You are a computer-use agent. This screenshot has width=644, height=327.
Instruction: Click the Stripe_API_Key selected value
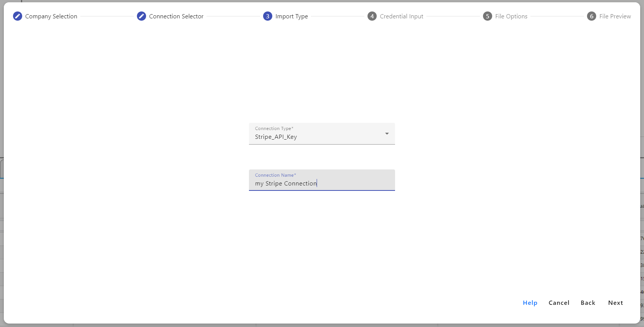276,137
